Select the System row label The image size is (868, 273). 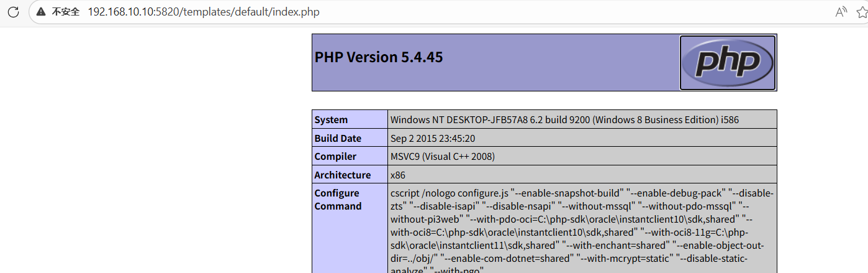[x=331, y=120]
